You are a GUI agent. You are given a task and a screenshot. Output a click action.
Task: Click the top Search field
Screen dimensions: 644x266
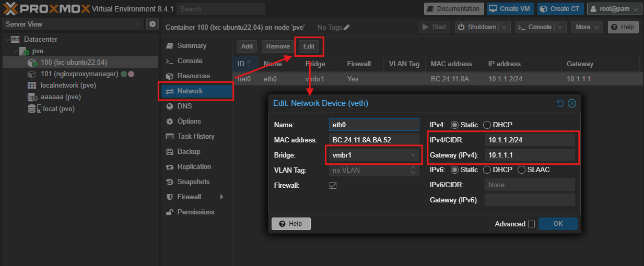(x=221, y=9)
